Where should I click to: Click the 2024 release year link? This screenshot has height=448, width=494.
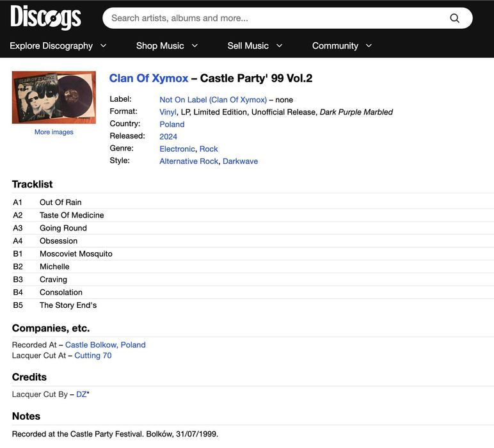tap(168, 136)
